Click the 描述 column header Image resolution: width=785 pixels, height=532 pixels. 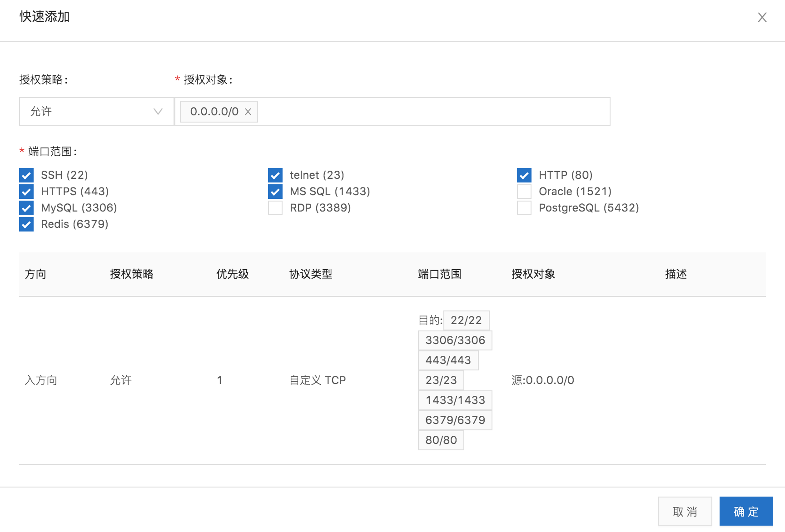676,274
